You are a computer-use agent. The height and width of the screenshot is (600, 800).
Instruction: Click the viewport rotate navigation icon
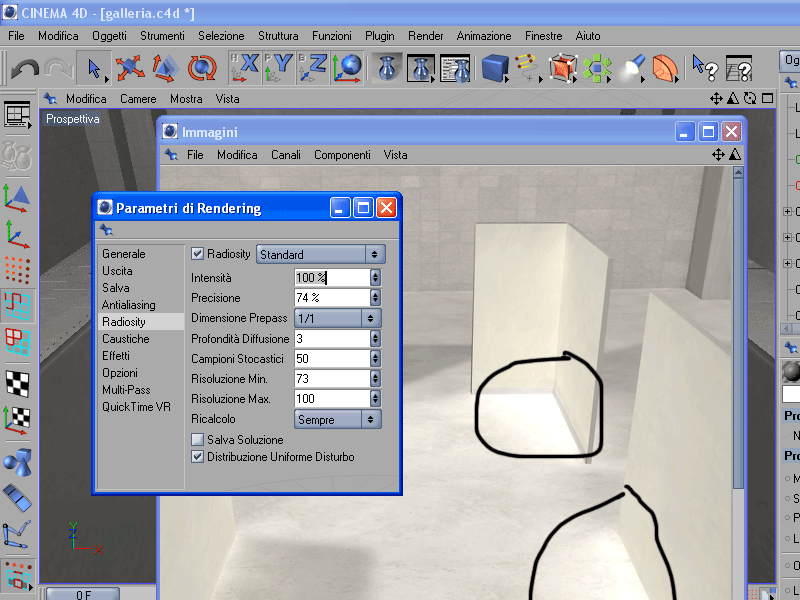[750, 98]
